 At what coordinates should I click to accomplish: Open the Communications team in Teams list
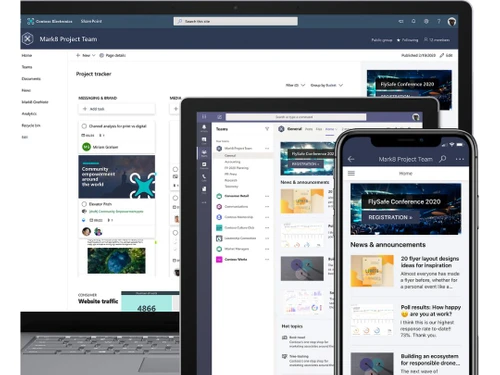coord(236,207)
